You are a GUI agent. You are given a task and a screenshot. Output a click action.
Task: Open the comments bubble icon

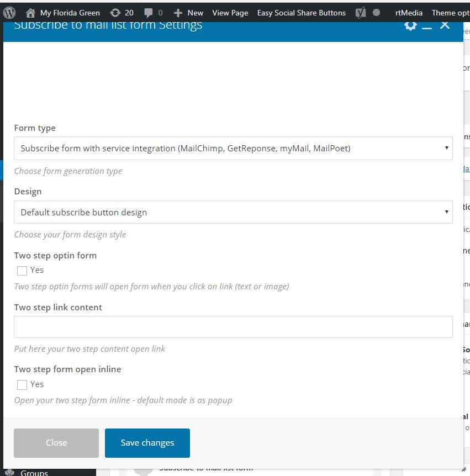148,13
